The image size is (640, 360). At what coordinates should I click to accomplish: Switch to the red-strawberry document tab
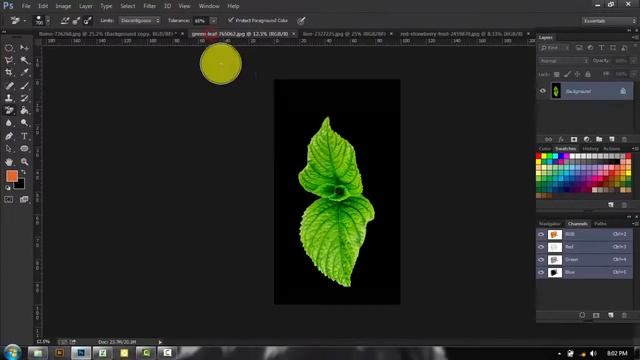(x=461, y=34)
